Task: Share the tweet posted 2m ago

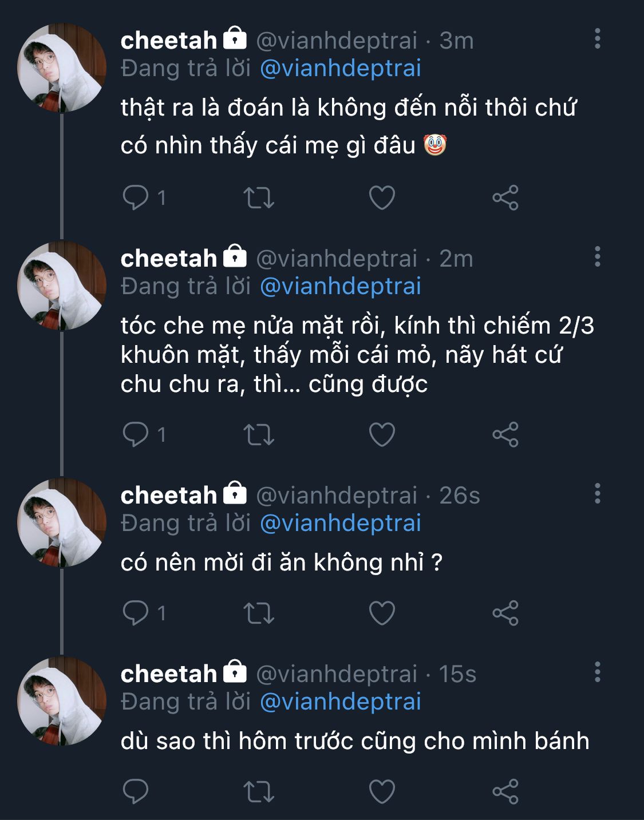Action: coord(505,434)
